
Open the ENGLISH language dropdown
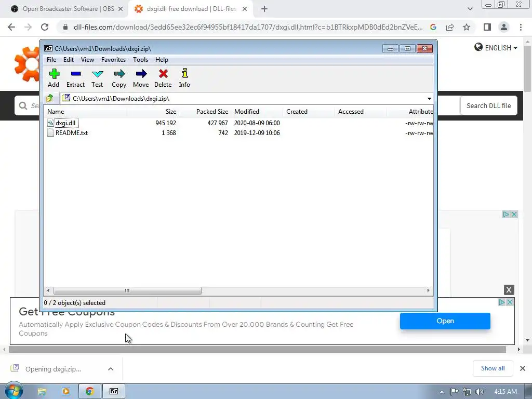pyautogui.click(x=496, y=48)
